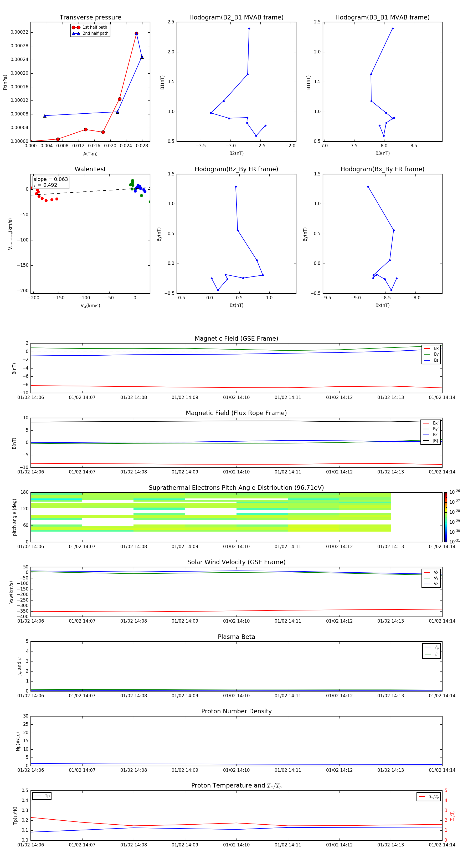Click the 'Plasma Beta' plot title
The image size is (473, 868).
click(236, 637)
